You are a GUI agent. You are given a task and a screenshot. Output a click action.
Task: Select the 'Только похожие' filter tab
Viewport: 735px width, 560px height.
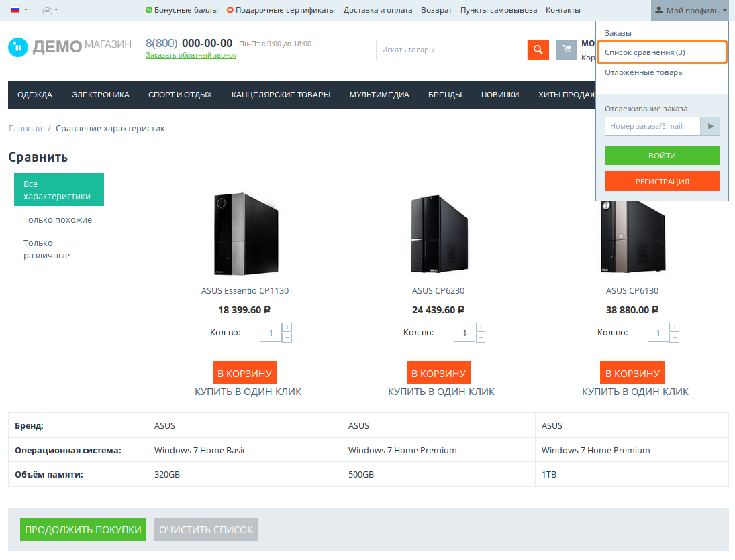[58, 219]
